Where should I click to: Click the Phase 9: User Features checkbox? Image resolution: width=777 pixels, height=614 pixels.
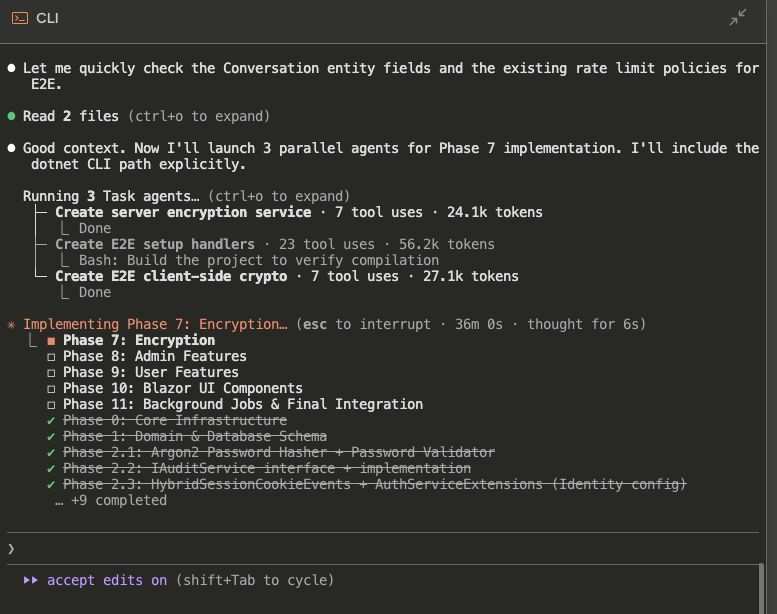[52, 372]
